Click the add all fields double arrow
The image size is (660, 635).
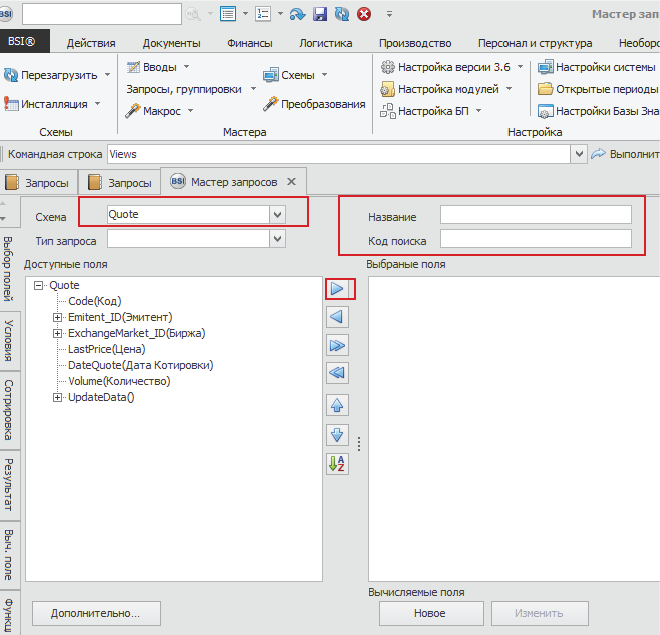338,345
